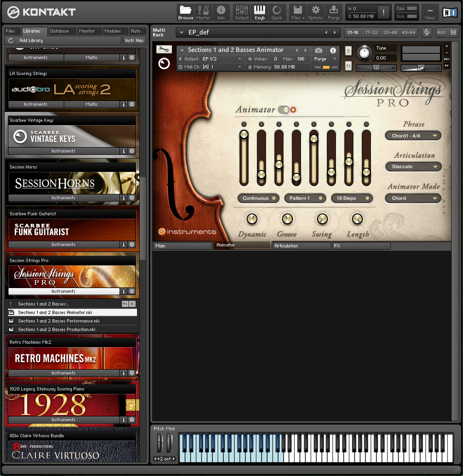The height and width of the screenshot is (476, 463).
Task: Toggle the Pattern 1 button
Action: (305, 198)
